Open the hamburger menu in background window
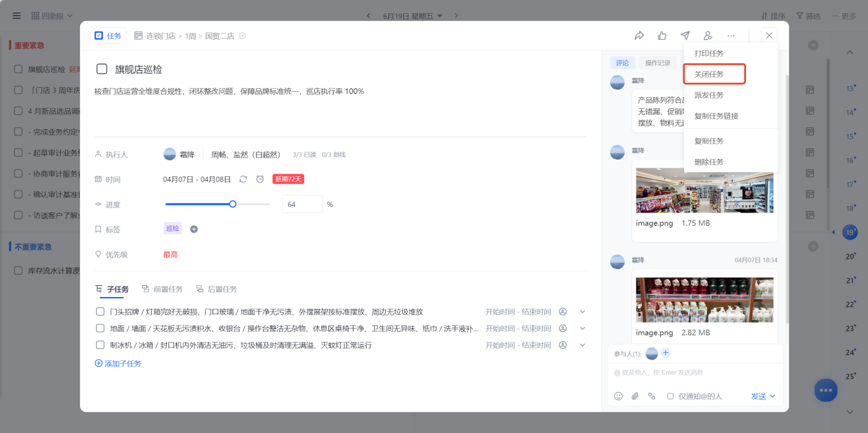 (16, 16)
